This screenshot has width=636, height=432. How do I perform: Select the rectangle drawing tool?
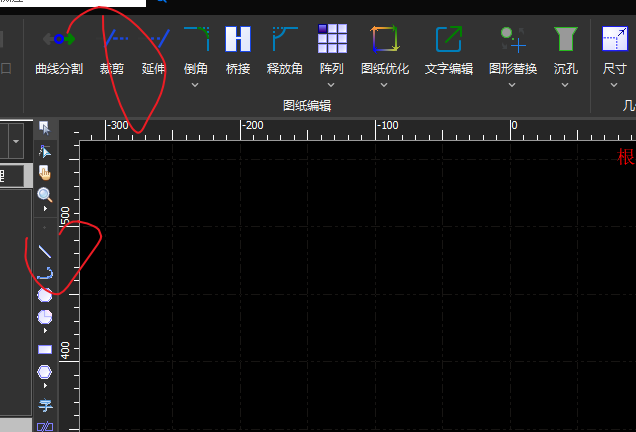pyautogui.click(x=45, y=350)
